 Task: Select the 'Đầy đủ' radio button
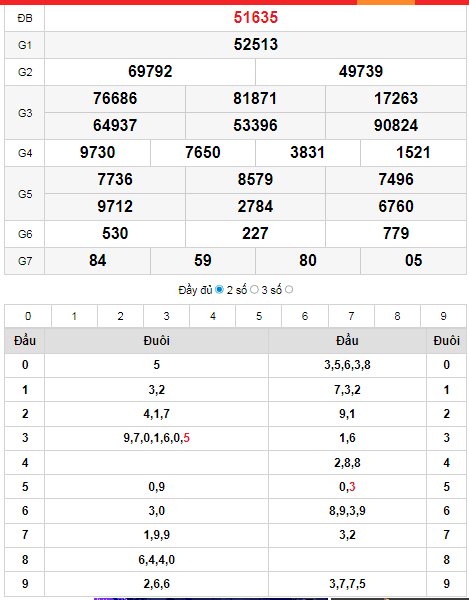219,290
